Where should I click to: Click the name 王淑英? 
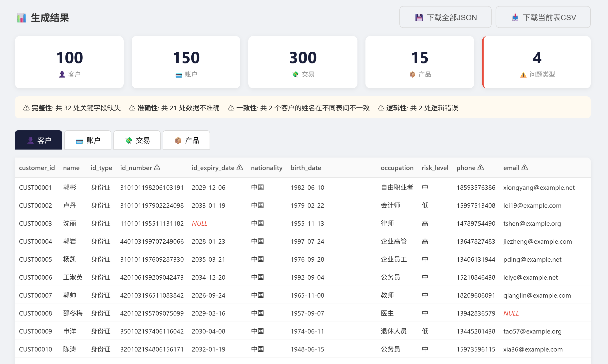pyautogui.click(x=73, y=277)
